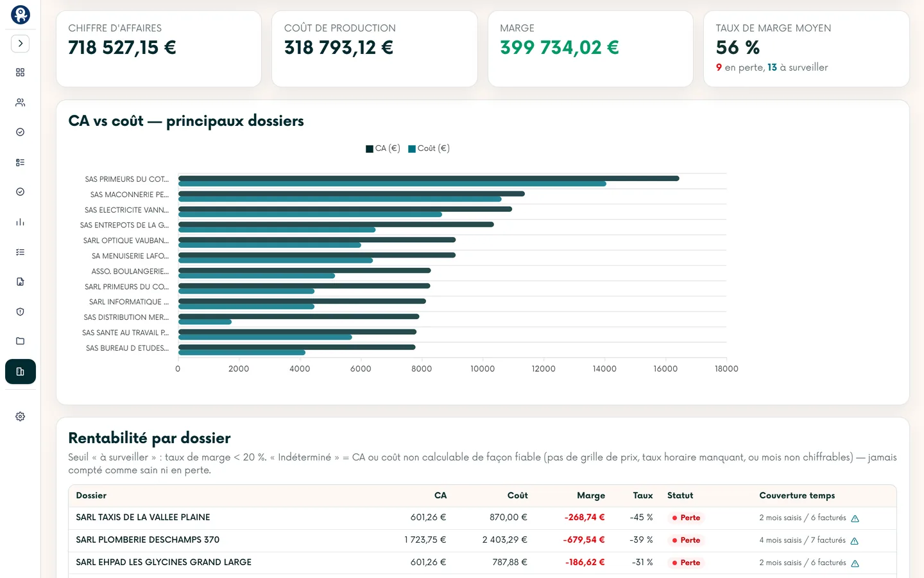Click the 1 723,75 € CA cell

pyautogui.click(x=425, y=540)
